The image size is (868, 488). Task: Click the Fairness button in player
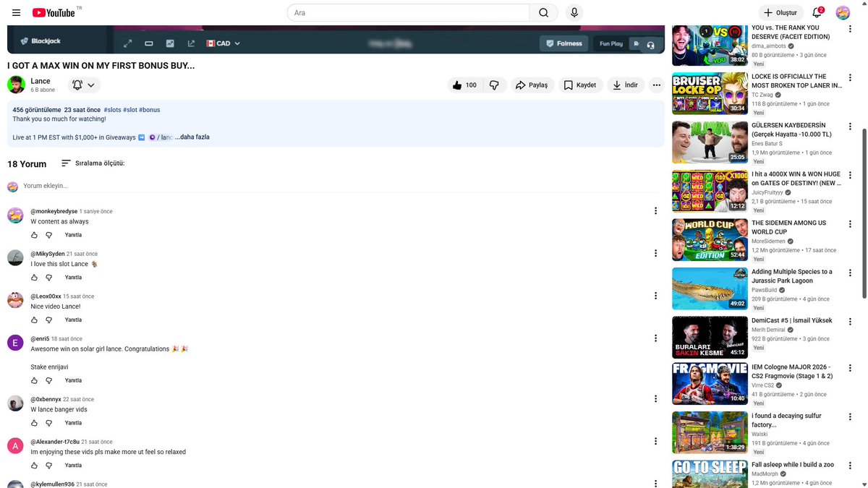pos(563,43)
